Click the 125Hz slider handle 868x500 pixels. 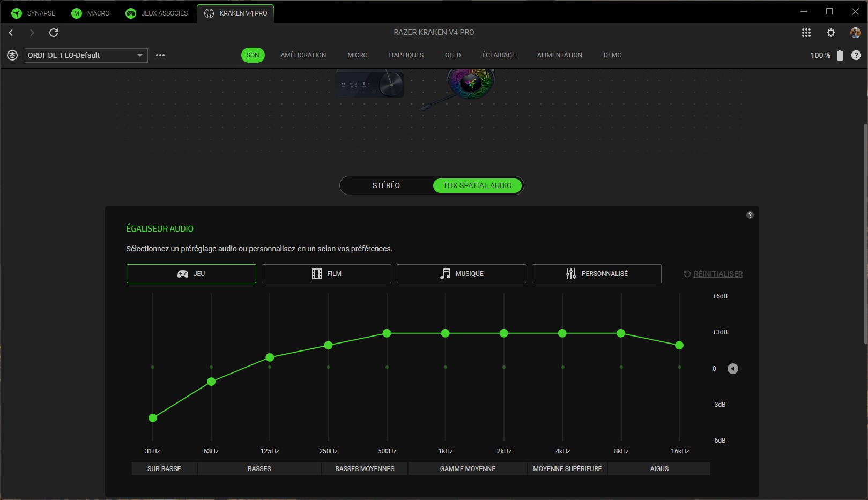coord(270,357)
